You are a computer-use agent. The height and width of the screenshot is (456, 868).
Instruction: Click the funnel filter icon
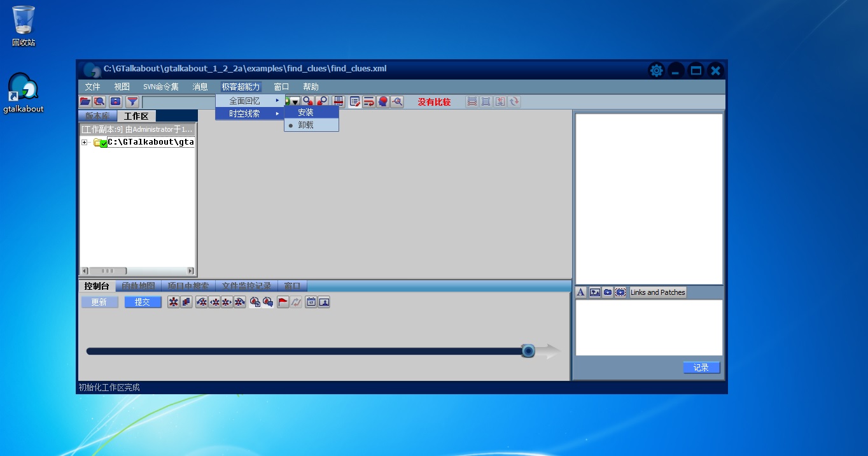[132, 101]
